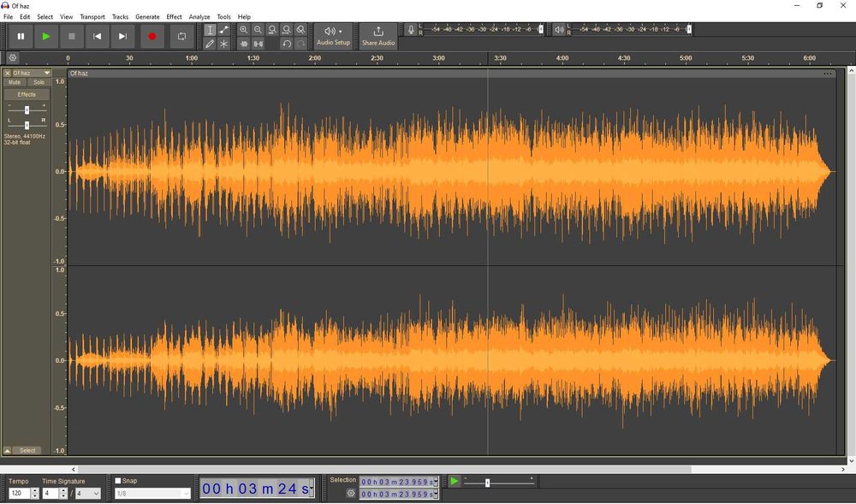Open the Tools menu
This screenshot has height=504, width=856.
[223, 17]
